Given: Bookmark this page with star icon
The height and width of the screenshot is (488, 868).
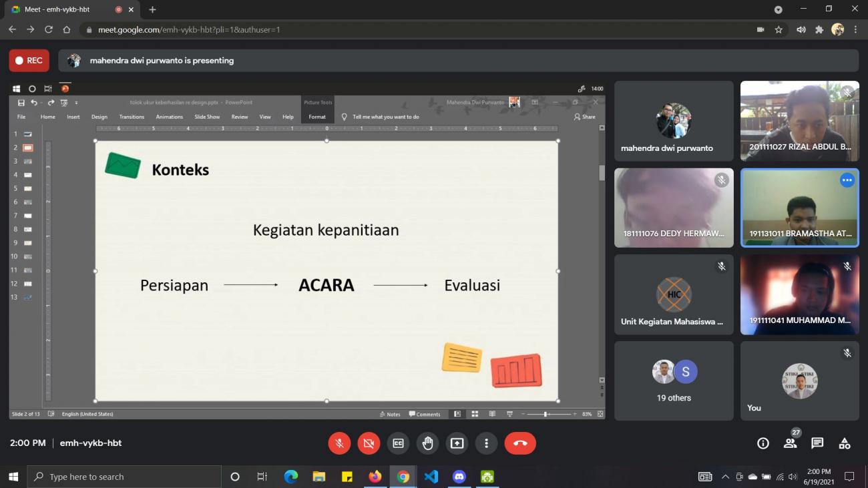Looking at the screenshot, I should coord(779,29).
